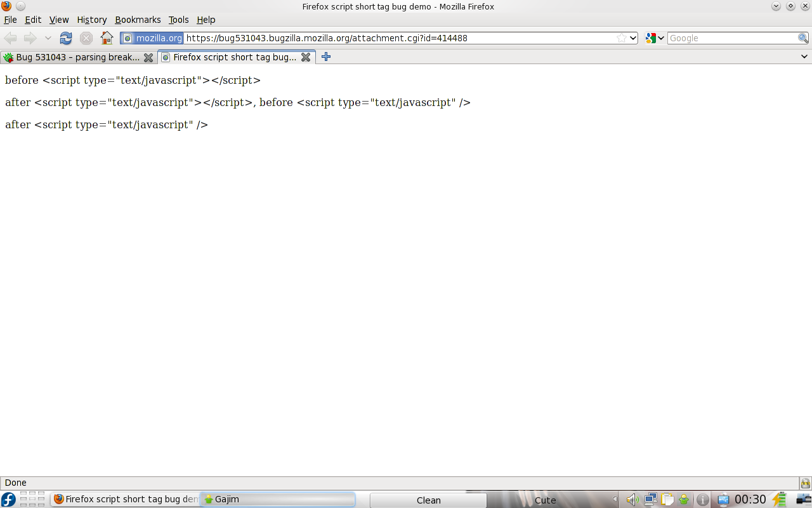Open the View menu
Viewport: 812px width, 508px height.
(59, 20)
